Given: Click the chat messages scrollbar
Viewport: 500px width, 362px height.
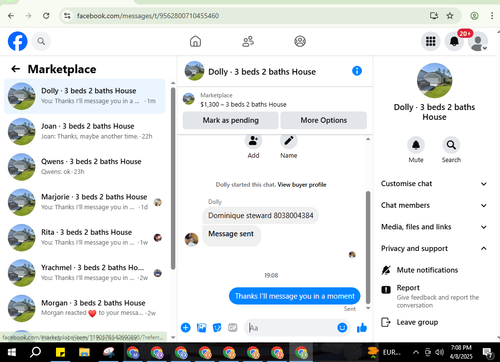Looking at the screenshot, I should coord(368,247).
